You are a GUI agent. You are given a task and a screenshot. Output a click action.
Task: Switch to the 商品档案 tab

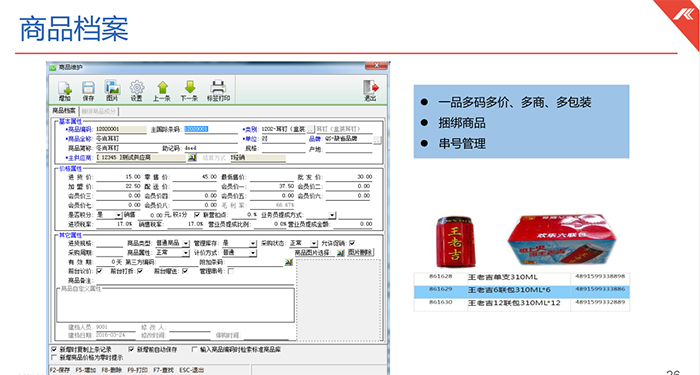click(64, 111)
